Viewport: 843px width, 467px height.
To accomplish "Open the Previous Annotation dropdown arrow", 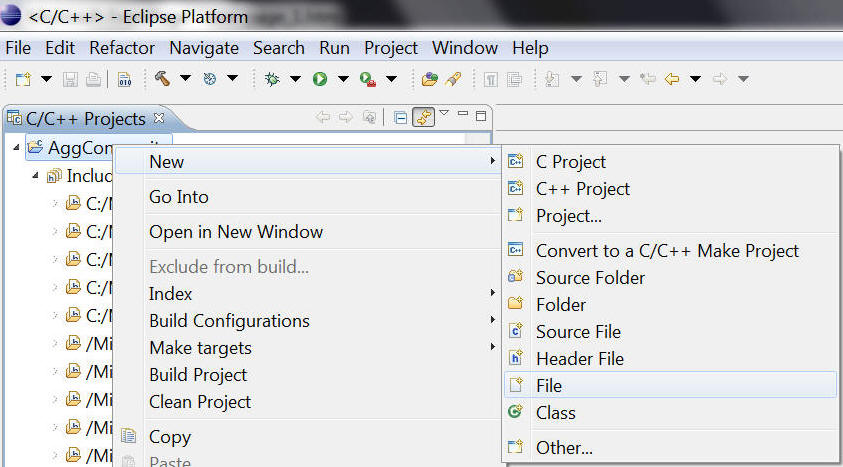I will click(x=624, y=79).
